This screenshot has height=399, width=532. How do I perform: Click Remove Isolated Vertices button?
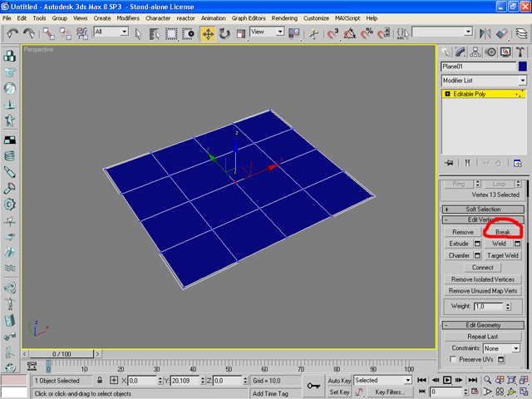pos(482,279)
